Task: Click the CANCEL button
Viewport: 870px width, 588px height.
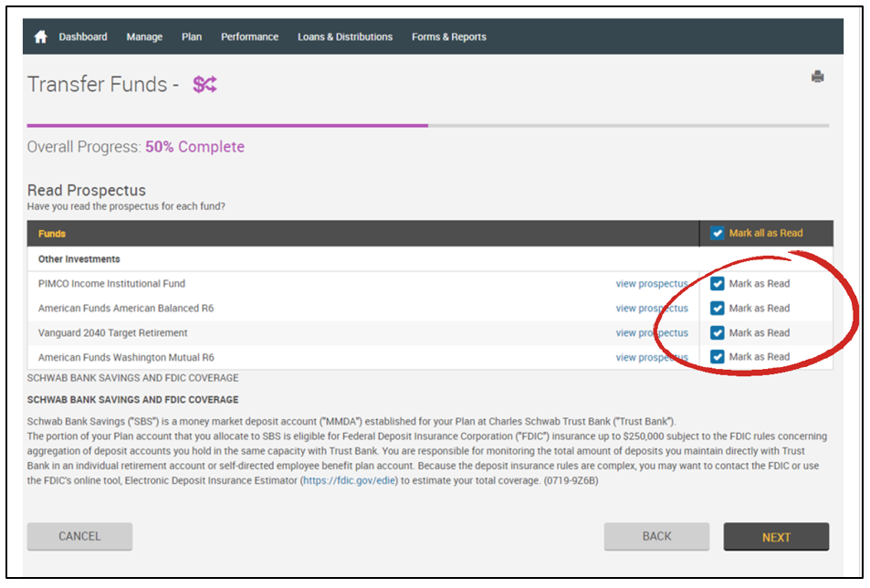Action: tap(79, 537)
